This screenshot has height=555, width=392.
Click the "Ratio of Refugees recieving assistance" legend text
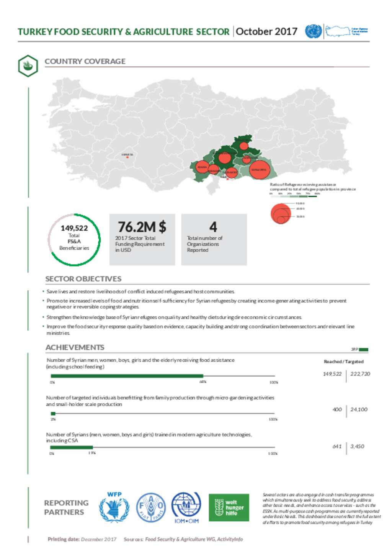point(313,187)
